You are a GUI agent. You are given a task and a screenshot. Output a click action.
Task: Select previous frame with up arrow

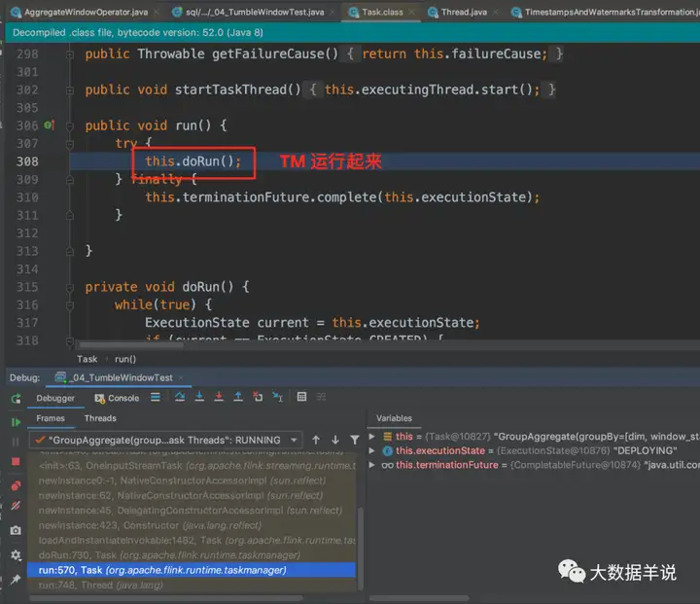[316, 440]
